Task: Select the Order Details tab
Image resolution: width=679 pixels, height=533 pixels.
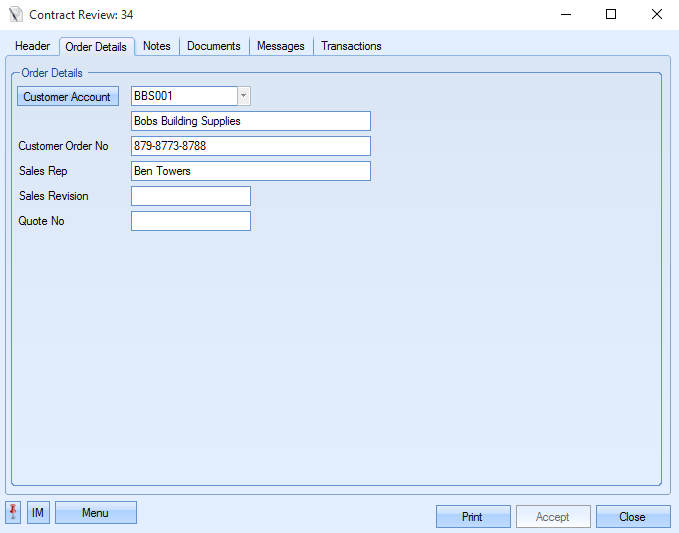Action: [96, 47]
